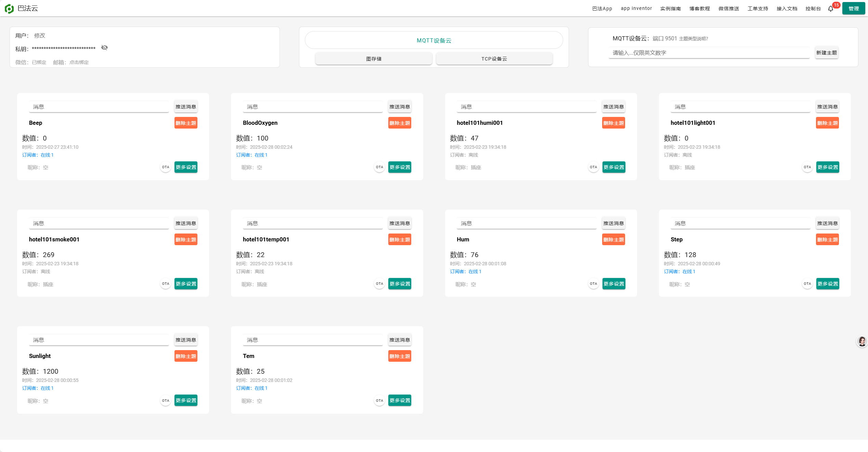Switch to the 图存储 tab
Image resolution: width=868 pixels, height=452 pixels.
tap(373, 59)
